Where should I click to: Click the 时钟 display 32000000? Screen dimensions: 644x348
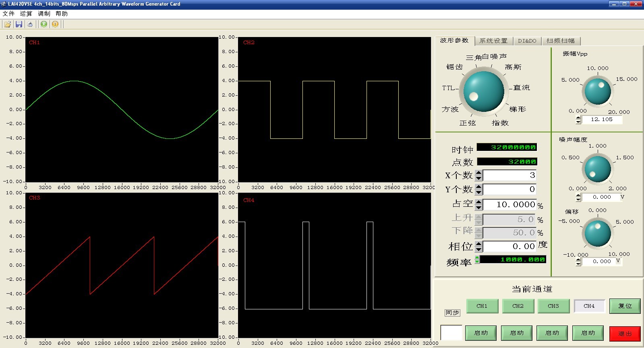pos(507,147)
